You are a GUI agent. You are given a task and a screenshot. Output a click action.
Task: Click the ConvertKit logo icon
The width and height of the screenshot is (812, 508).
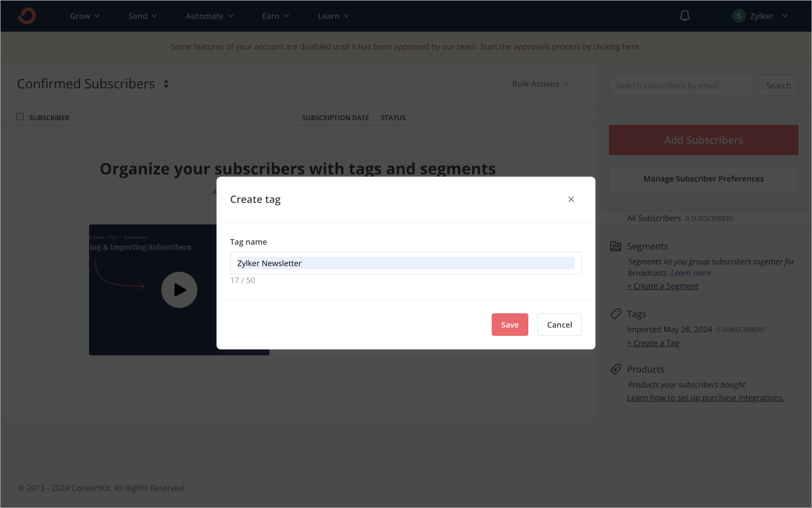coord(27,16)
